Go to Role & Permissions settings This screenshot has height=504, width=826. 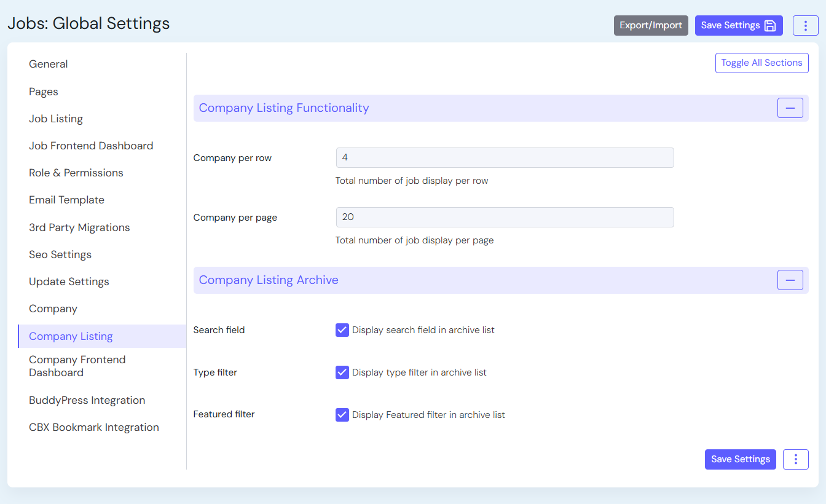[76, 173]
